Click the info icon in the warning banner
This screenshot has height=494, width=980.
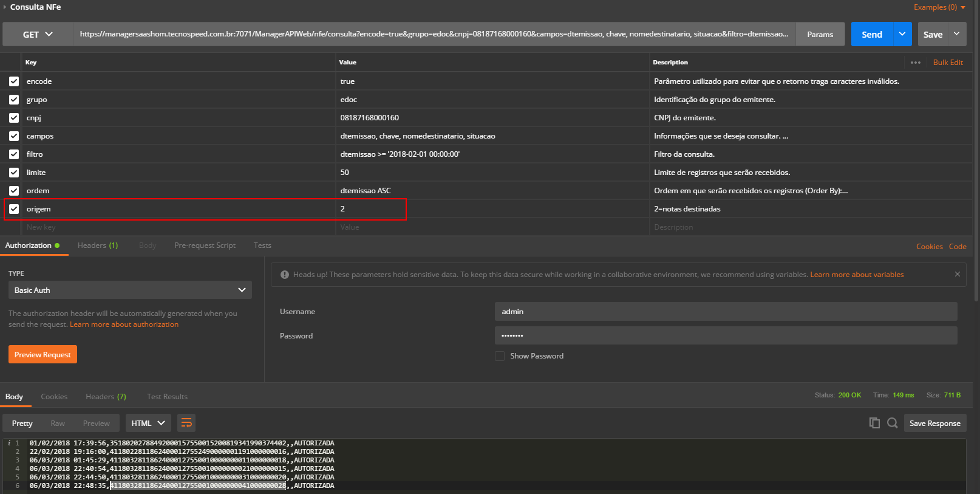point(284,275)
